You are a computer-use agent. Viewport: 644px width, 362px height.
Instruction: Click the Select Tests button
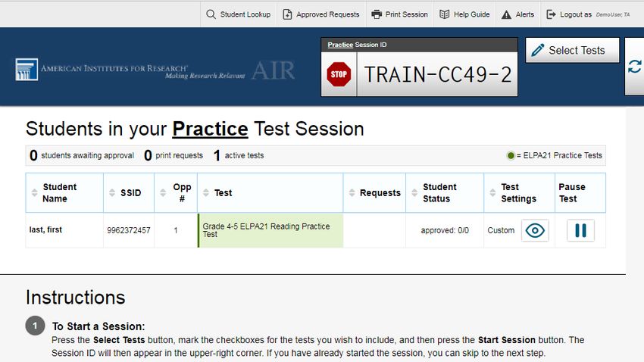click(x=572, y=50)
